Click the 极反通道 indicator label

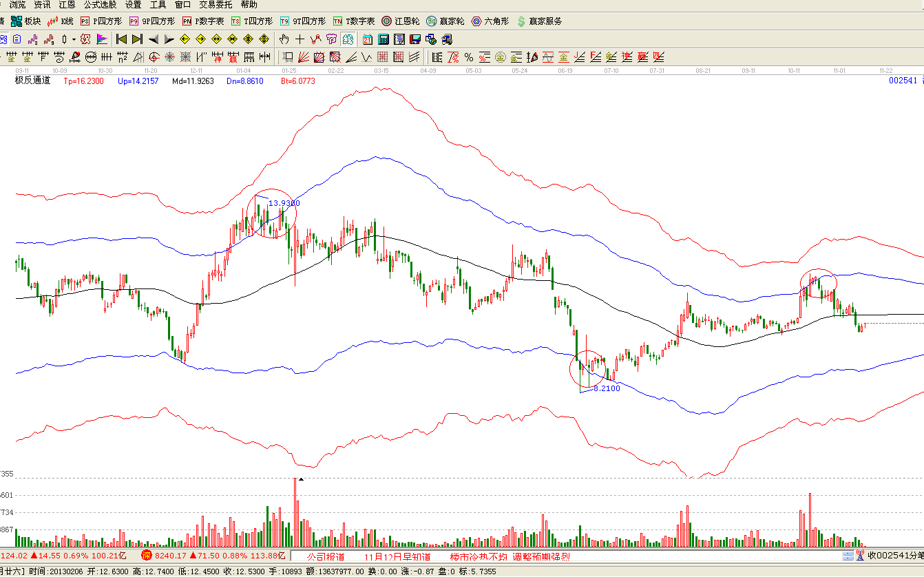pos(33,81)
